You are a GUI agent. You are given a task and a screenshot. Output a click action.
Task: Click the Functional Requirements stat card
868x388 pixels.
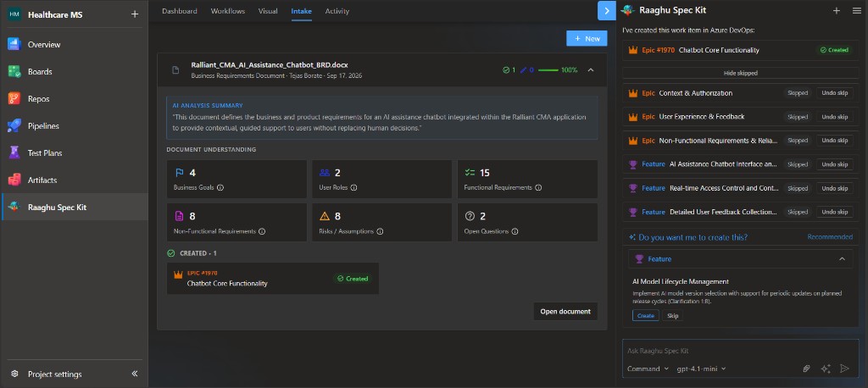[x=527, y=180]
